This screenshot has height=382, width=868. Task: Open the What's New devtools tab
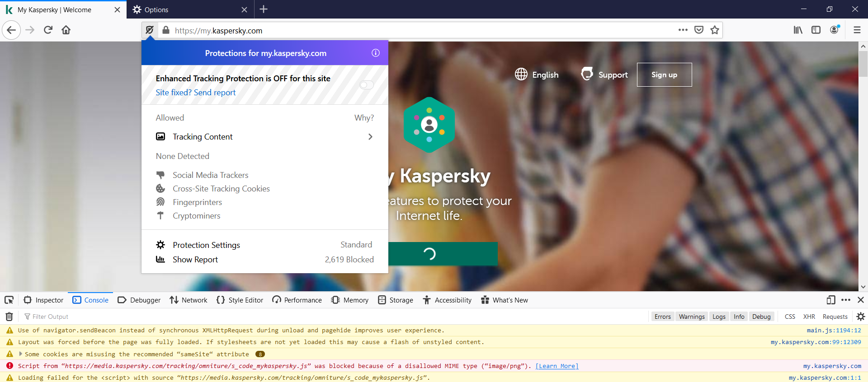pyautogui.click(x=505, y=300)
